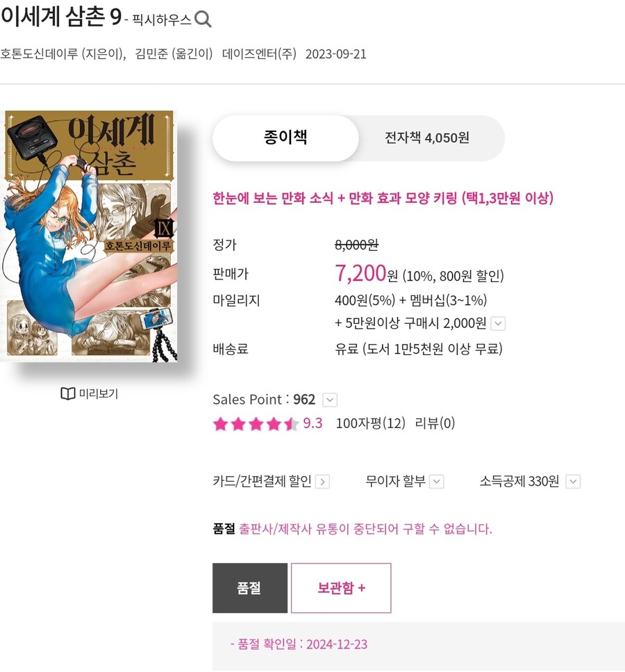Open author 호톤도신데이루 link
625x672 pixels.
(x=39, y=54)
